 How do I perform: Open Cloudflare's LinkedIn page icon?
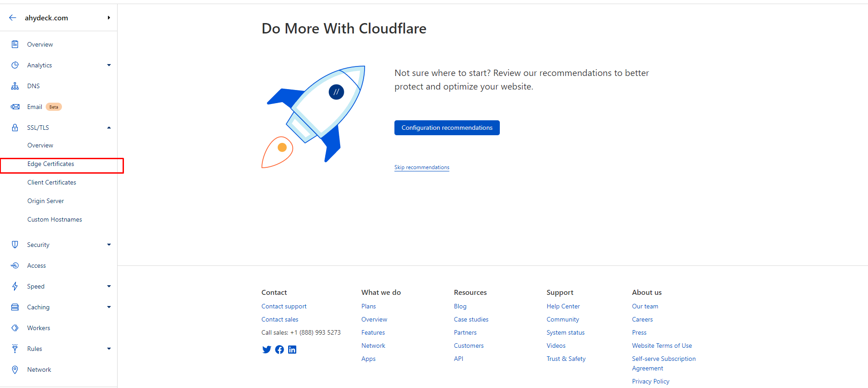tap(292, 350)
